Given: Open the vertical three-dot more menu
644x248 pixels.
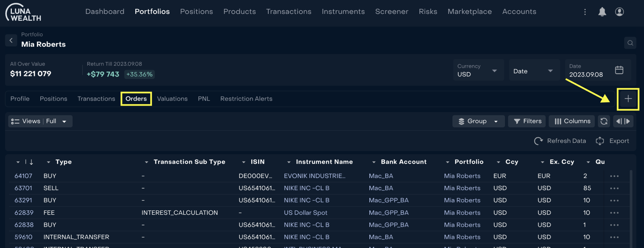Looking at the screenshot, I should point(585,12).
